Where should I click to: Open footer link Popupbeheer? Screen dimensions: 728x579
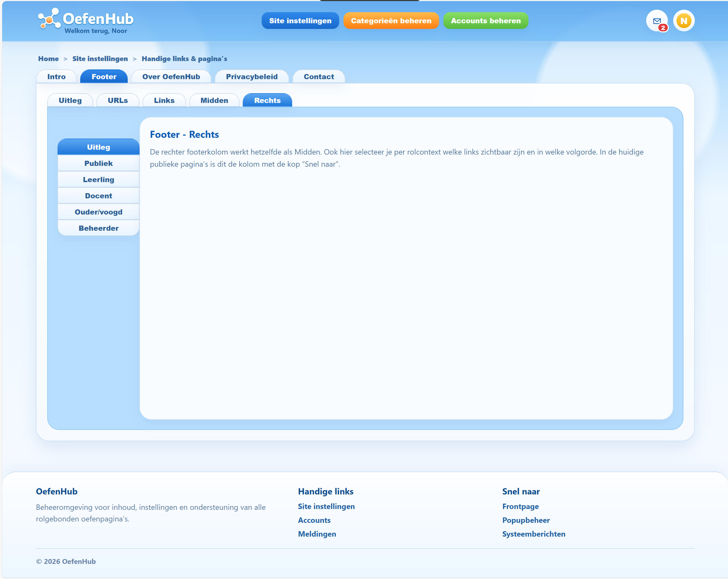click(526, 520)
